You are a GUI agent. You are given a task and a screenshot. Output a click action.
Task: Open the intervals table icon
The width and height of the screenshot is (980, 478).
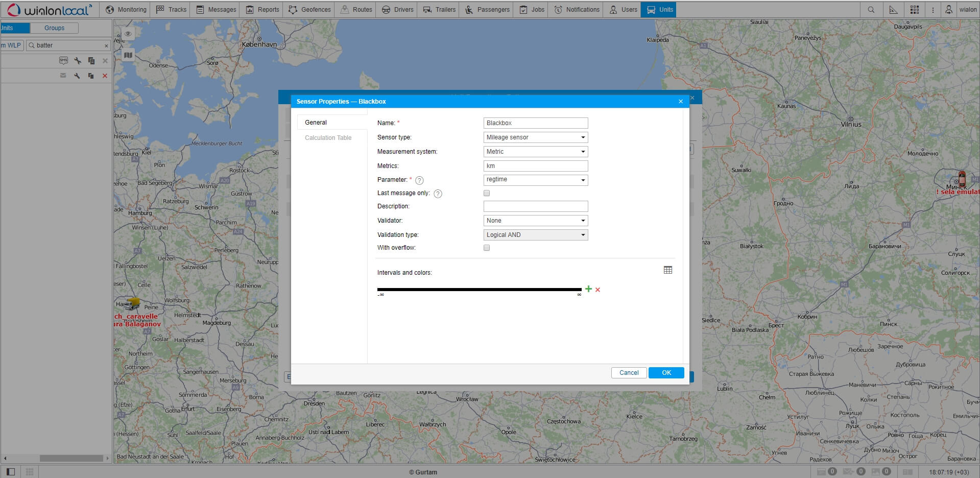[667, 270]
